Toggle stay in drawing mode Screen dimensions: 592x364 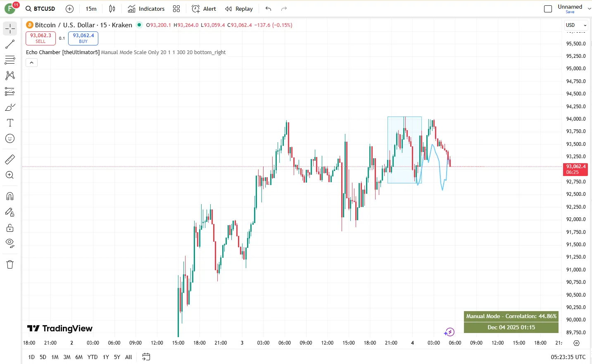(10, 212)
